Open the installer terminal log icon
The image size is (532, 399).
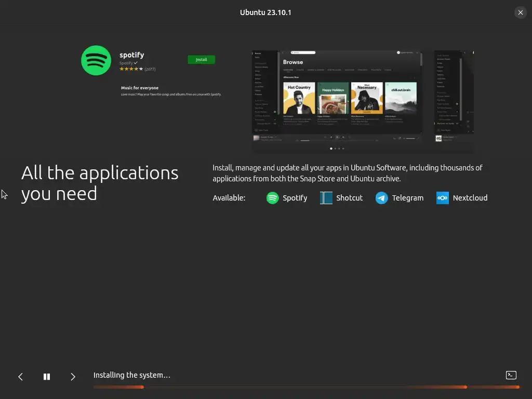[511, 375]
